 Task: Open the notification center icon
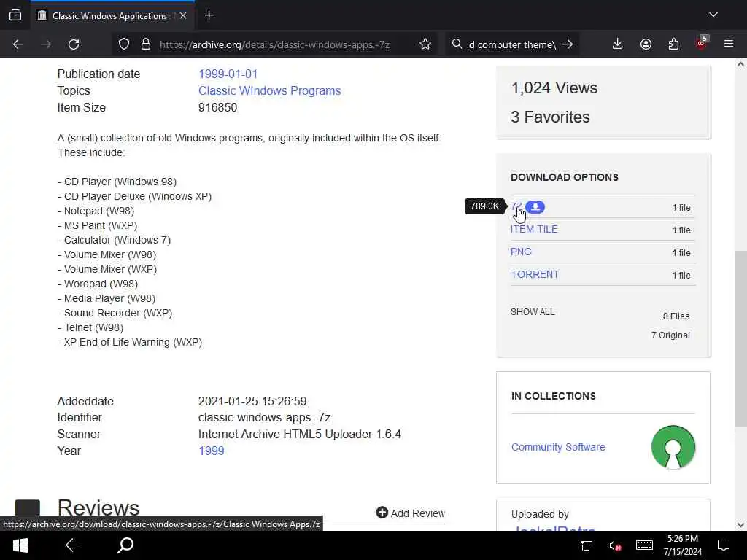point(724,545)
